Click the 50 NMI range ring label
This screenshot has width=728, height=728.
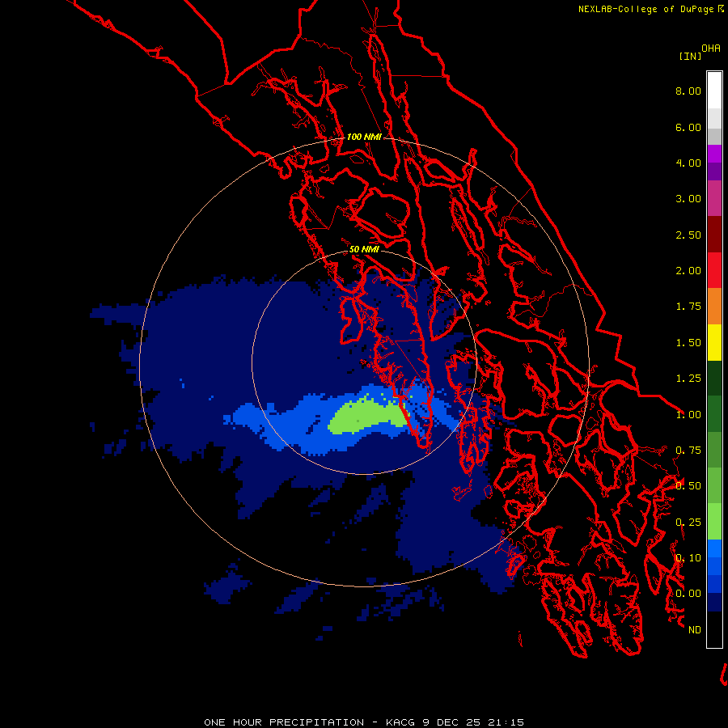coord(364,249)
